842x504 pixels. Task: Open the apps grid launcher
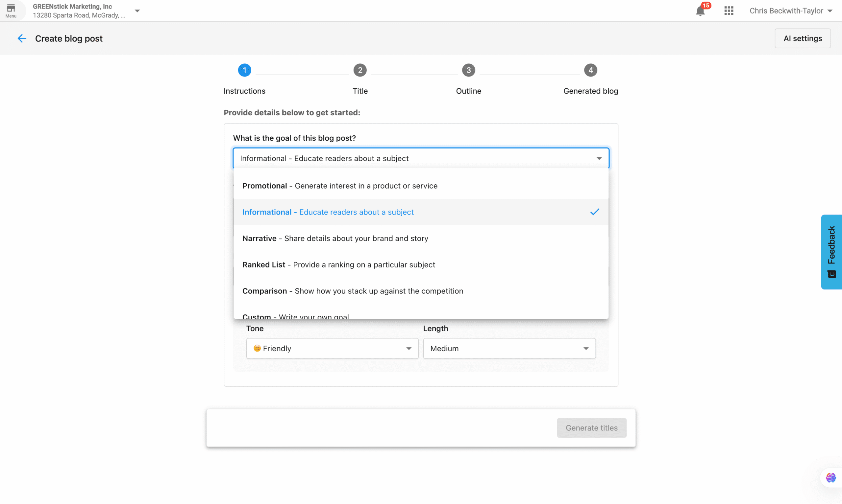tap(729, 11)
